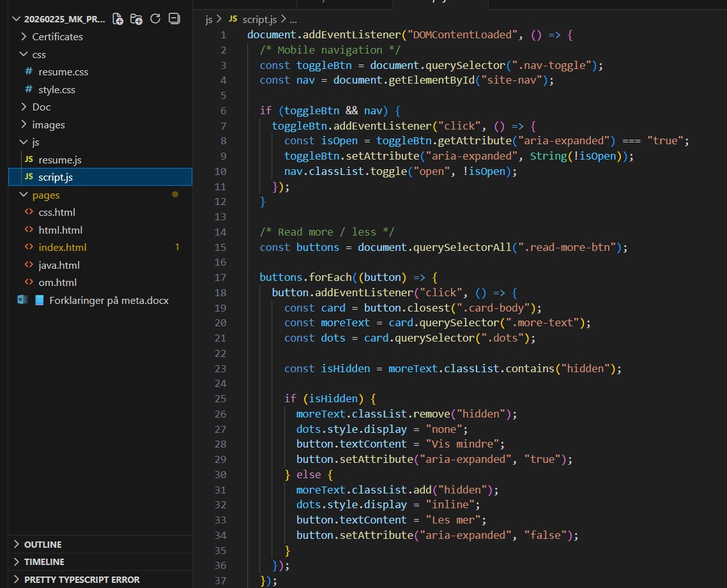
Task: Collapse the pages folder
Action: coord(24,195)
